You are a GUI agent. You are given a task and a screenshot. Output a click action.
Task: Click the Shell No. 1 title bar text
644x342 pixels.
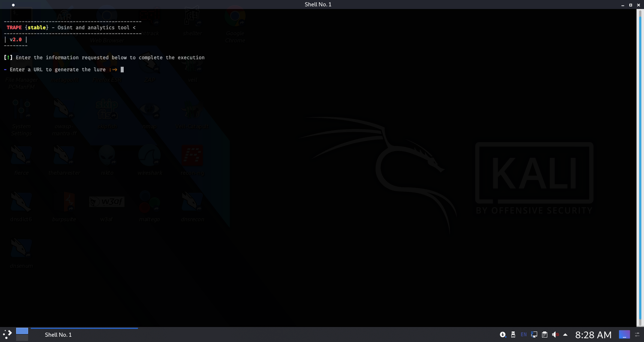click(318, 4)
